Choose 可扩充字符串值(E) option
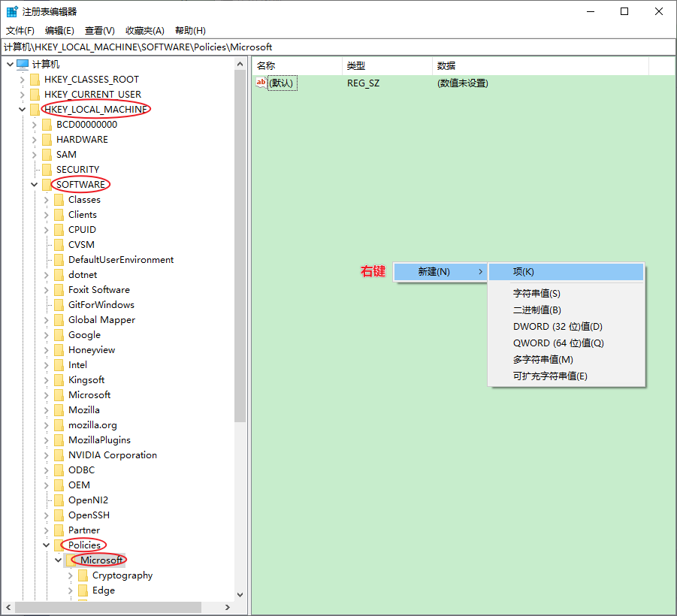The height and width of the screenshot is (616, 677). tap(566, 376)
